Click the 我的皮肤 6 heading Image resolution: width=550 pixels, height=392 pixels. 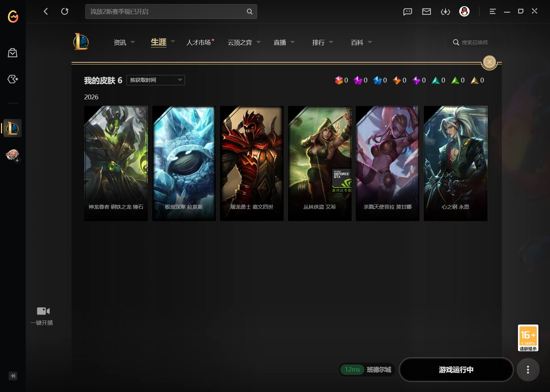pos(103,80)
